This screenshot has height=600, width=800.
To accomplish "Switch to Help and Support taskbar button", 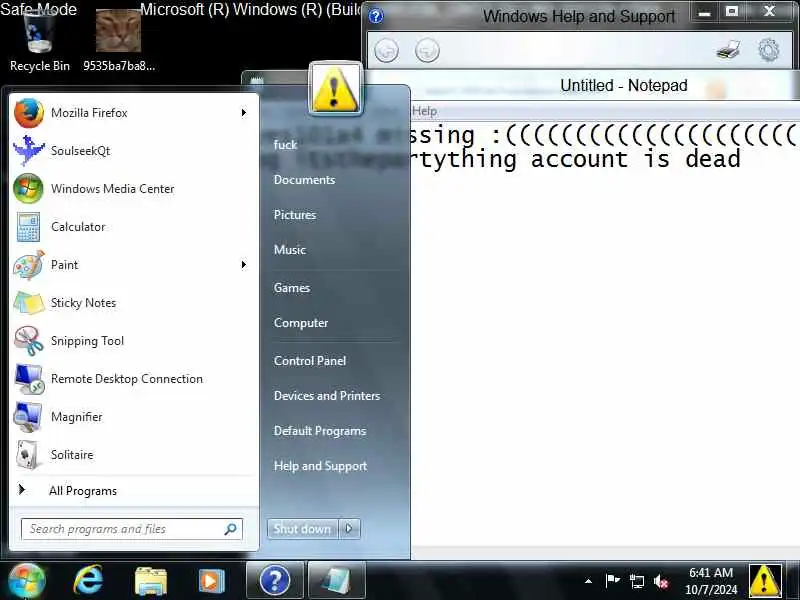I will (x=275, y=580).
